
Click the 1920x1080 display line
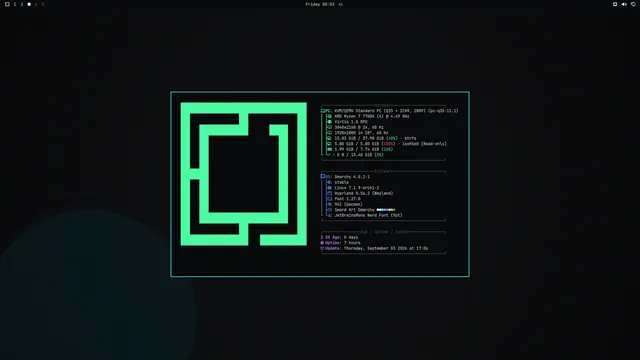361,133
